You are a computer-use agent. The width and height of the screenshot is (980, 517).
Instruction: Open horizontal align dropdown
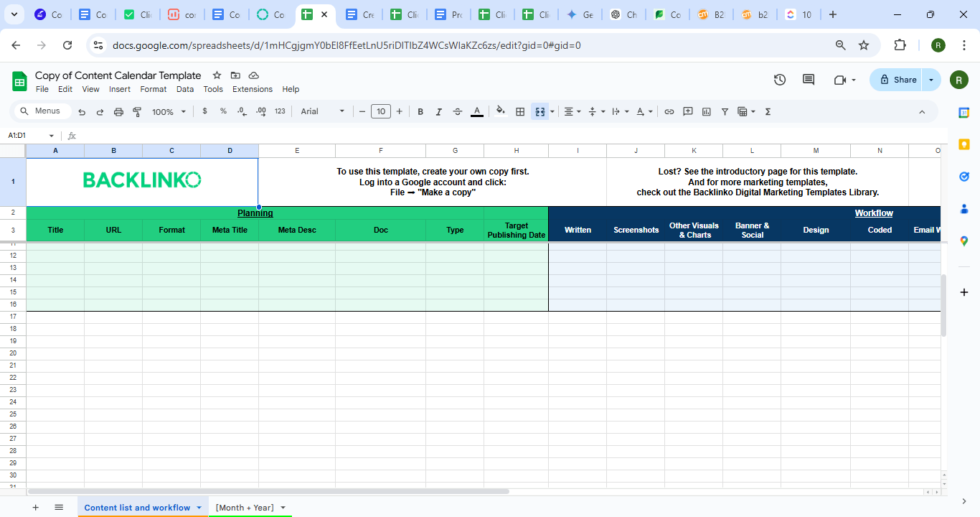572,111
